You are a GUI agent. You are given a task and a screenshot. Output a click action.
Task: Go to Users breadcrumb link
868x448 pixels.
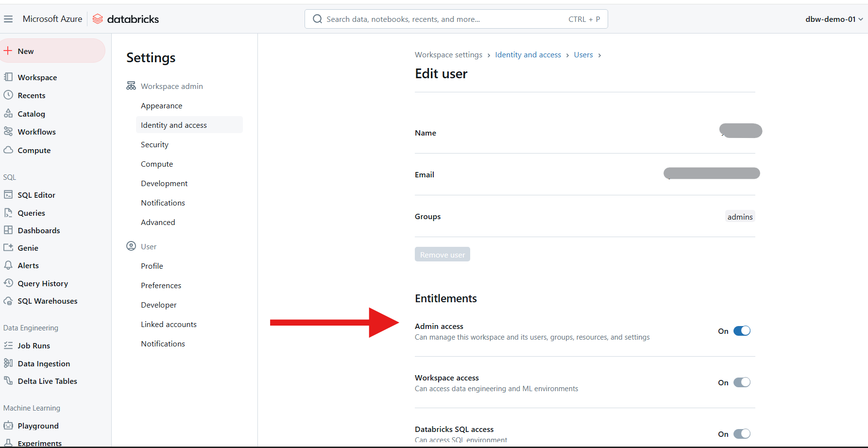click(x=583, y=54)
